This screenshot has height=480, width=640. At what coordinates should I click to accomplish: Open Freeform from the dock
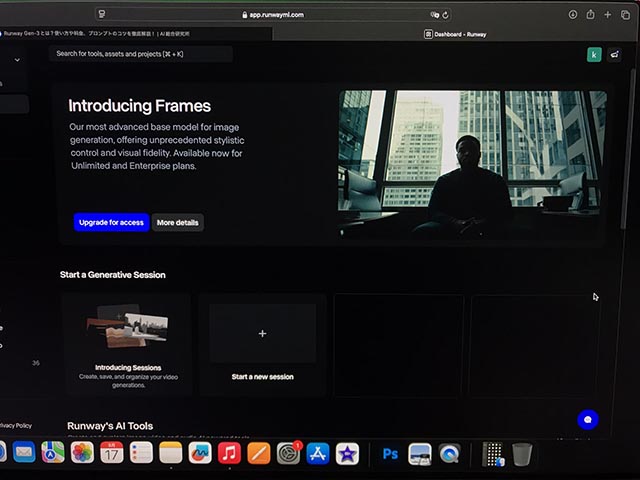[200, 453]
